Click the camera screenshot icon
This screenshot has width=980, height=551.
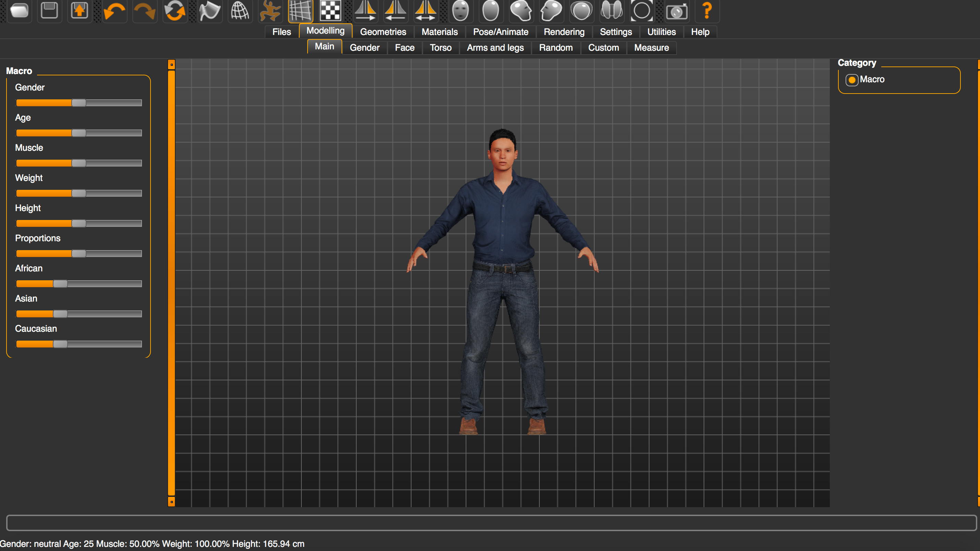tap(677, 11)
